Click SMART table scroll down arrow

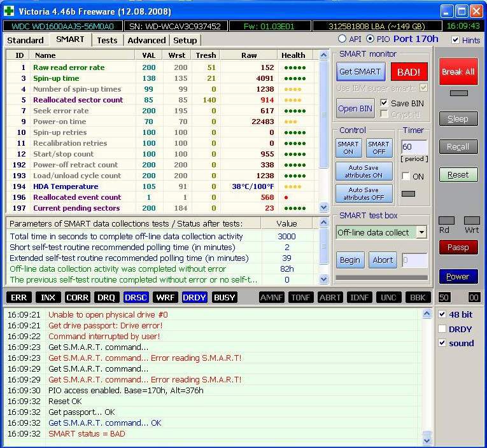(323, 207)
